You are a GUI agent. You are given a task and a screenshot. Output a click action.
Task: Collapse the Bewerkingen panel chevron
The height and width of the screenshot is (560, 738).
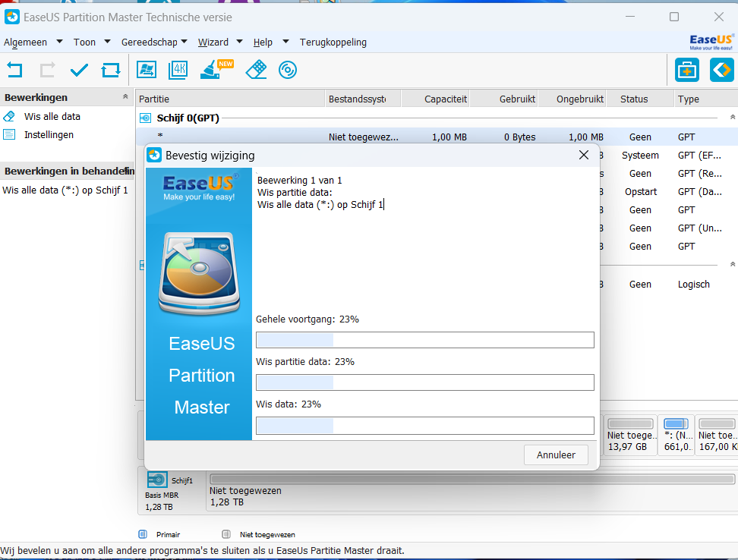coord(125,96)
